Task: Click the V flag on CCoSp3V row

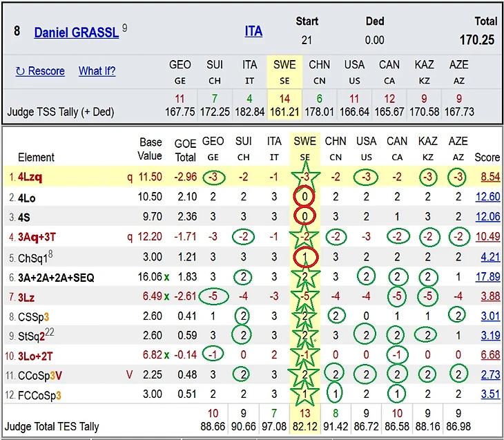Action: pyautogui.click(x=129, y=374)
